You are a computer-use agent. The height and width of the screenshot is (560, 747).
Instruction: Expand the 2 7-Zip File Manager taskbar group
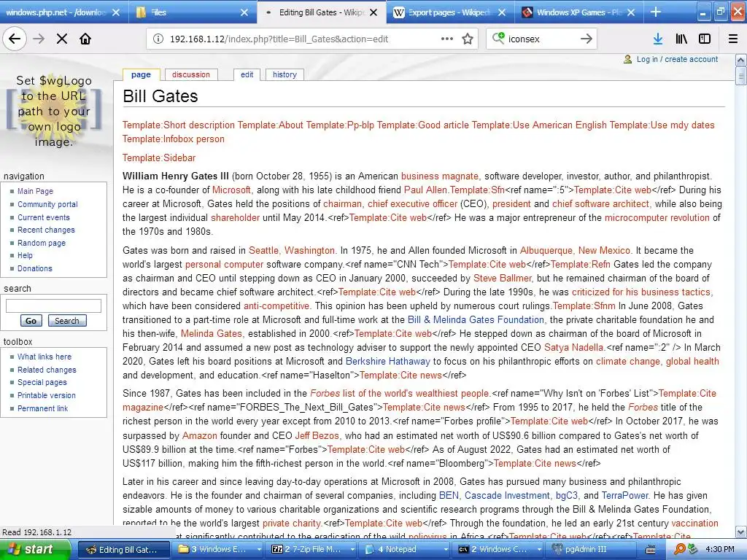click(x=312, y=549)
